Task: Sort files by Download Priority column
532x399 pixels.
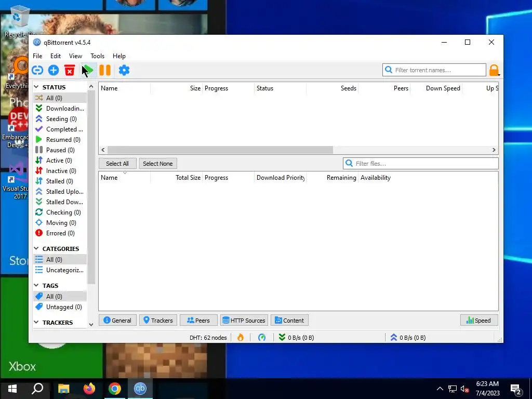Action: (x=280, y=178)
